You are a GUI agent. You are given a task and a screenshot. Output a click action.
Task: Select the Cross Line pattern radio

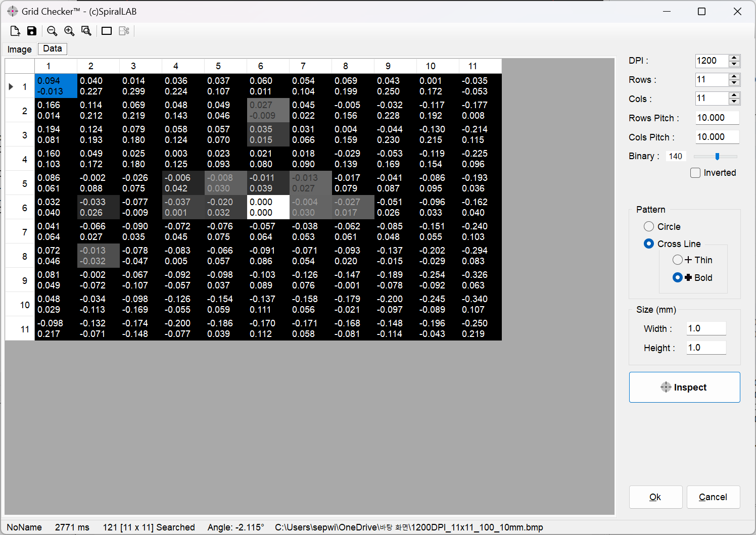coord(649,244)
